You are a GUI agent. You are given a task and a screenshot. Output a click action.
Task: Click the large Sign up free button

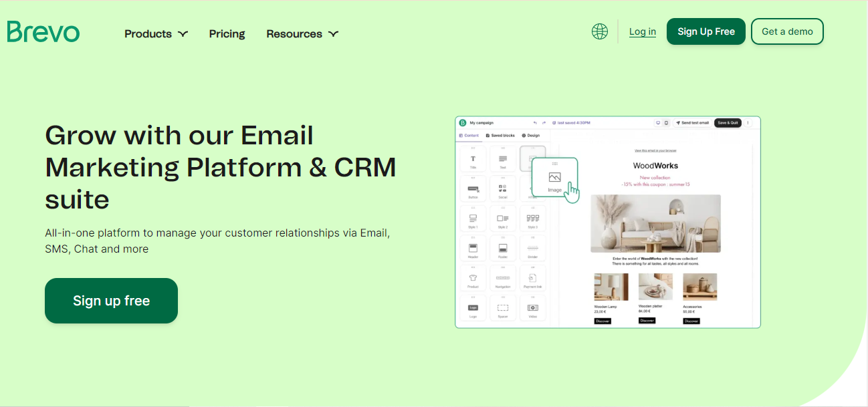111,301
